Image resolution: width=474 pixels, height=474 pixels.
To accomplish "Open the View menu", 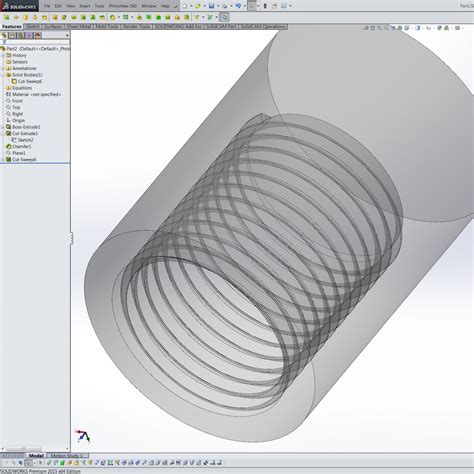I will click(70, 6).
